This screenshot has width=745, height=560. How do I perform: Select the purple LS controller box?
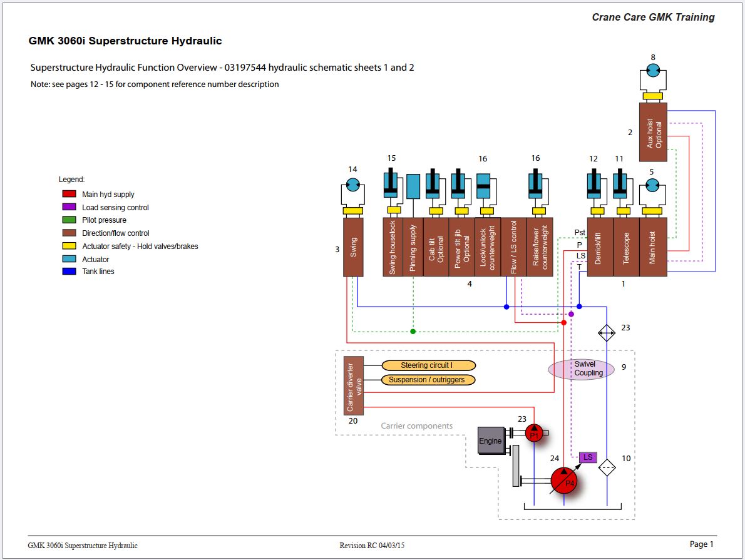point(588,457)
